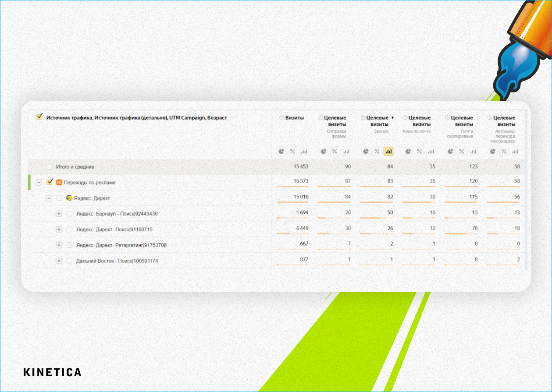Click total visits value 15 453
This screenshot has width=552, height=392.
click(301, 167)
